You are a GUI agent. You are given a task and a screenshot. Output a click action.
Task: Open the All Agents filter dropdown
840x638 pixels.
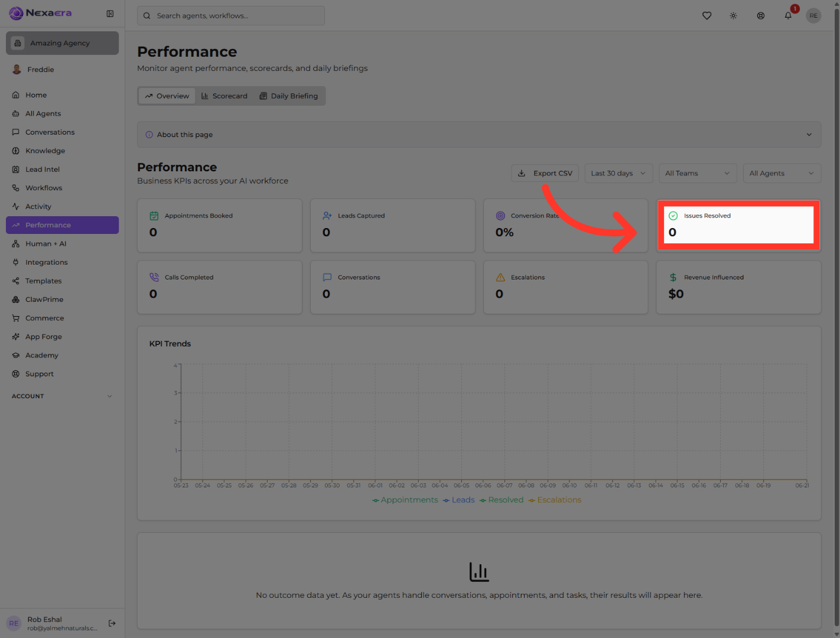pos(782,173)
